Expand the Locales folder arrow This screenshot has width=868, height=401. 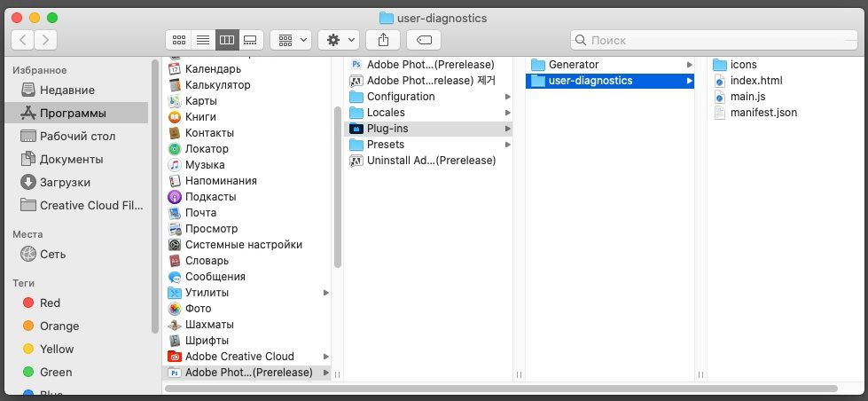(508, 113)
